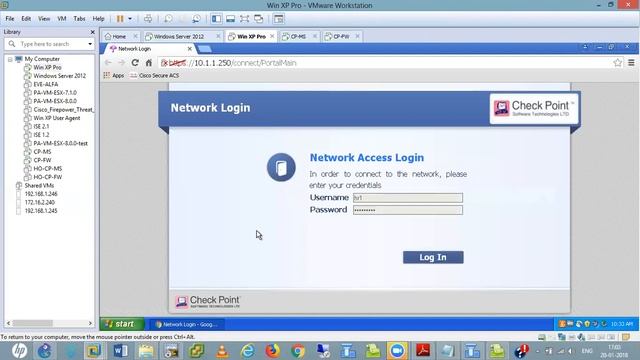Click the bookmark star icon

click(618, 63)
